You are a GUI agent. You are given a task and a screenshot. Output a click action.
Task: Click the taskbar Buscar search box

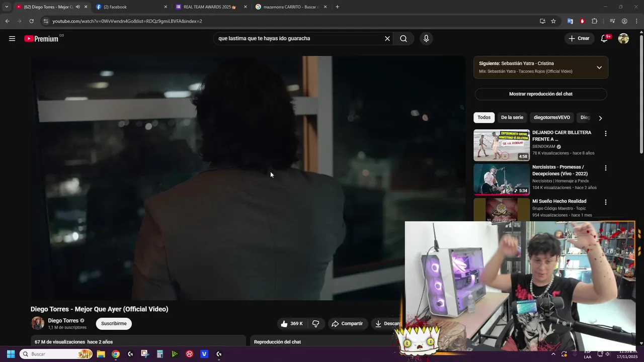pyautogui.click(x=56, y=354)
